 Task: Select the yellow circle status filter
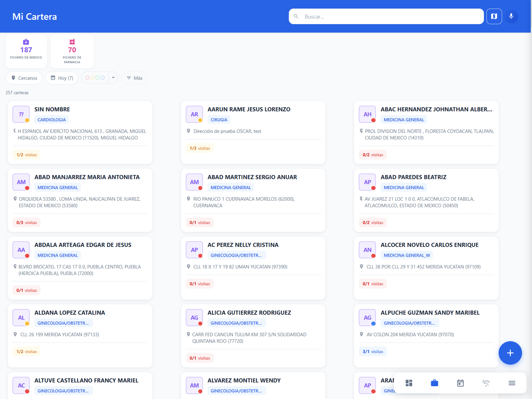[92, 78]
